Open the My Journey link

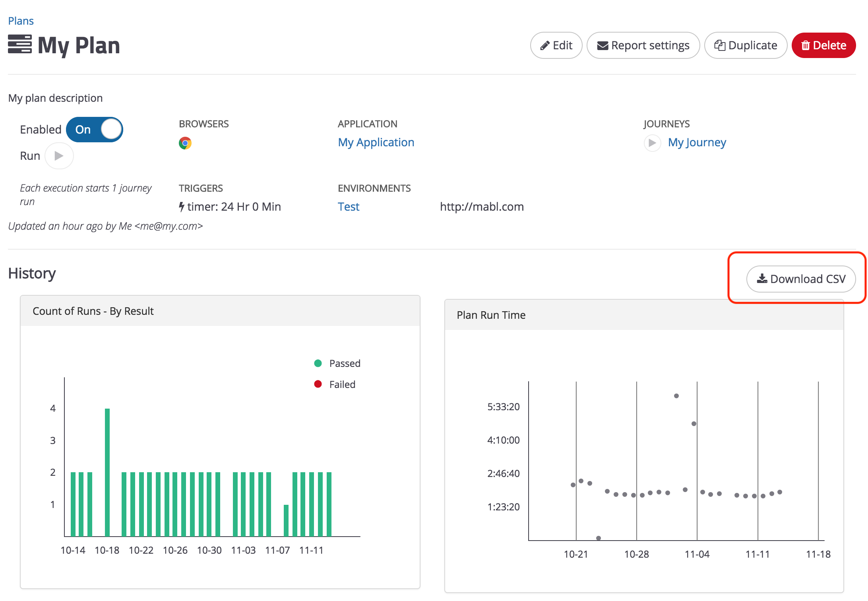coord(697,142)
